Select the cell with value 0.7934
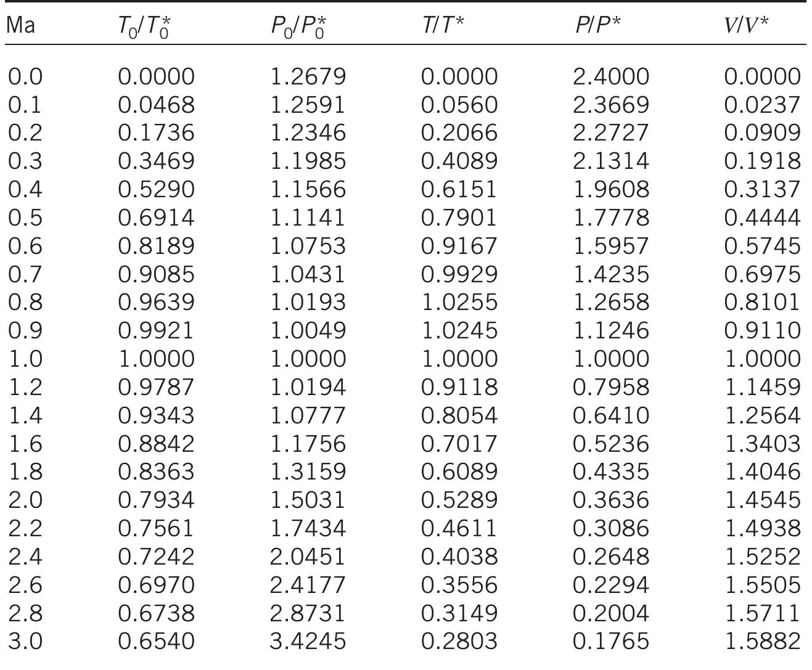Viewport: 812px width, 670px height. click(x=156, y=500)
